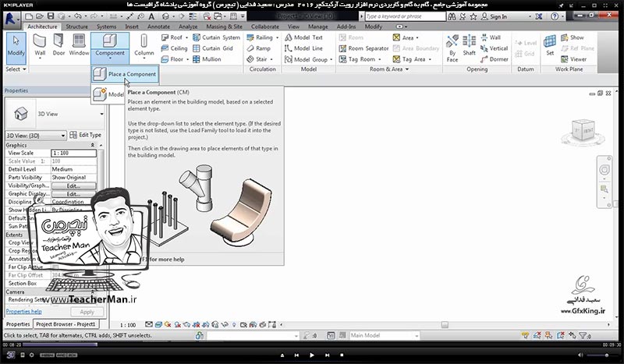Open the Collaborate ribbon tab

tap(264, 27)
